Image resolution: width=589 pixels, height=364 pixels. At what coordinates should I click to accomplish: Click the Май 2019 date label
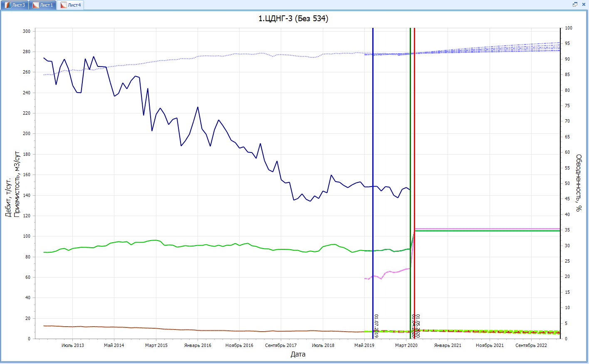[x=364, y=345]
